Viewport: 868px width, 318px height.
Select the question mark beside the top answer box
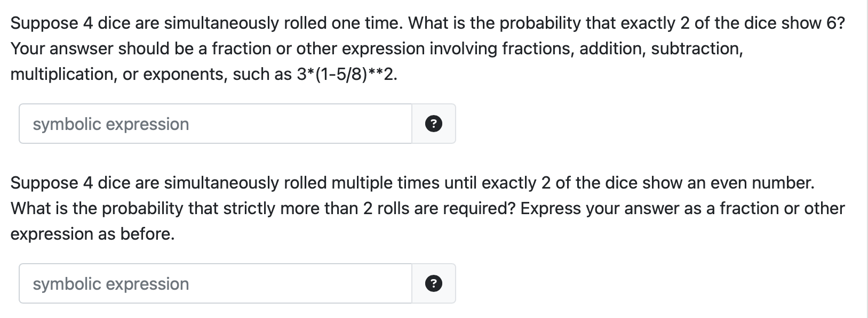434,124
